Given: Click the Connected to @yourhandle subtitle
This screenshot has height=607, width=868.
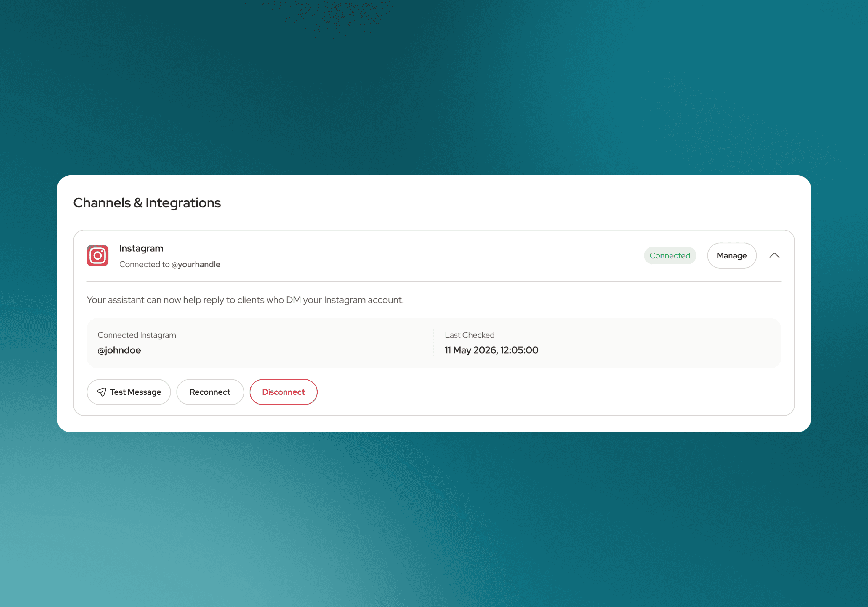Looking at the screenshot, I should pos(169,264).
